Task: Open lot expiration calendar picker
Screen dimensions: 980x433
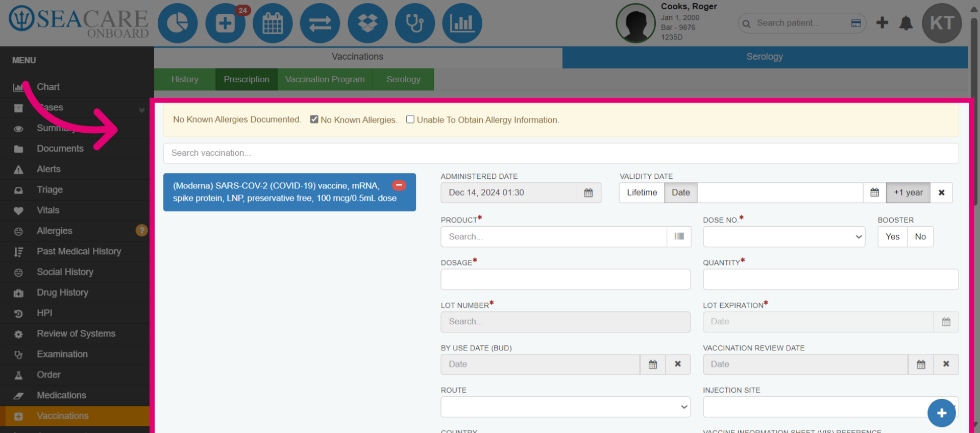Action: point(946,322)
